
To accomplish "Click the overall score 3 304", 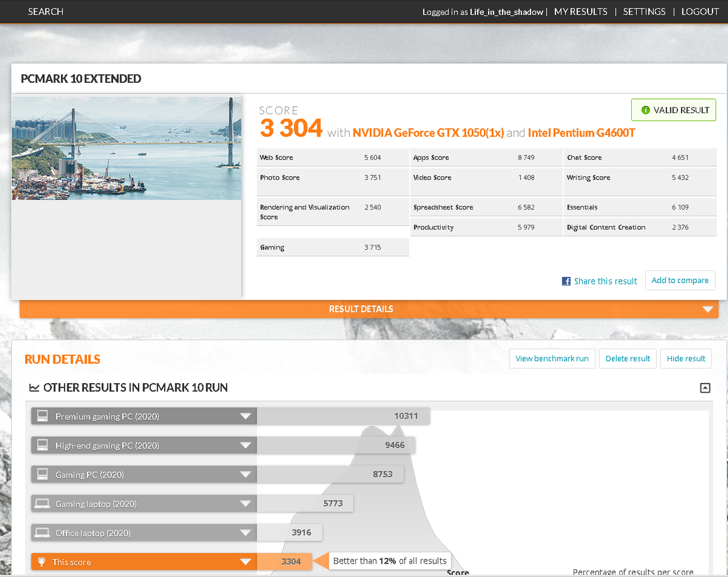I will coord(291,128).
